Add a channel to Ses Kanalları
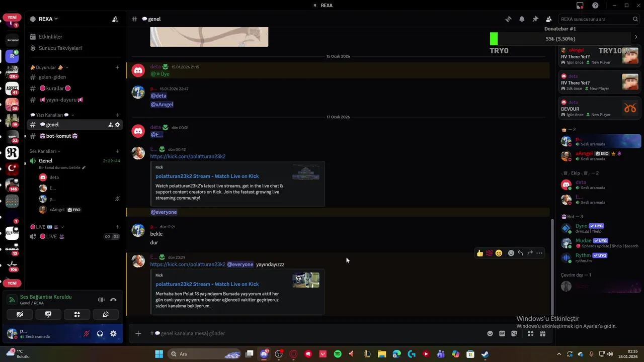The width and height of the screenshot is (644, 362). 117,151
